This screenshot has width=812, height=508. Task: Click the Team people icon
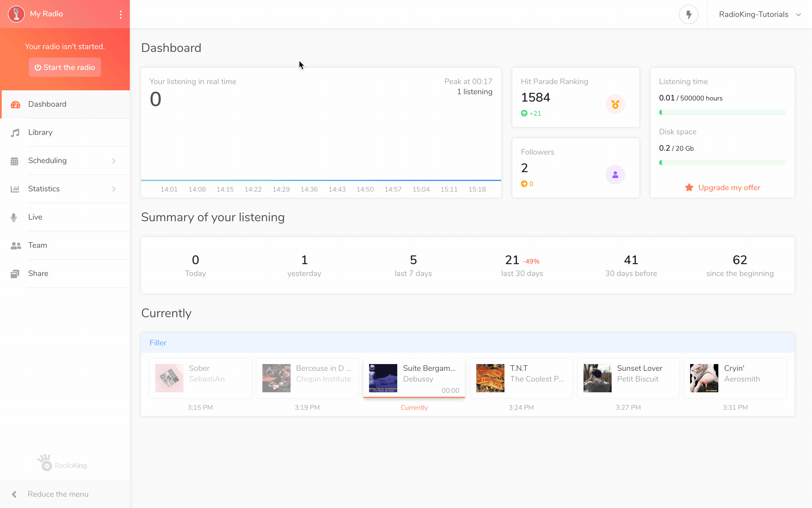(x=16, y=246)
